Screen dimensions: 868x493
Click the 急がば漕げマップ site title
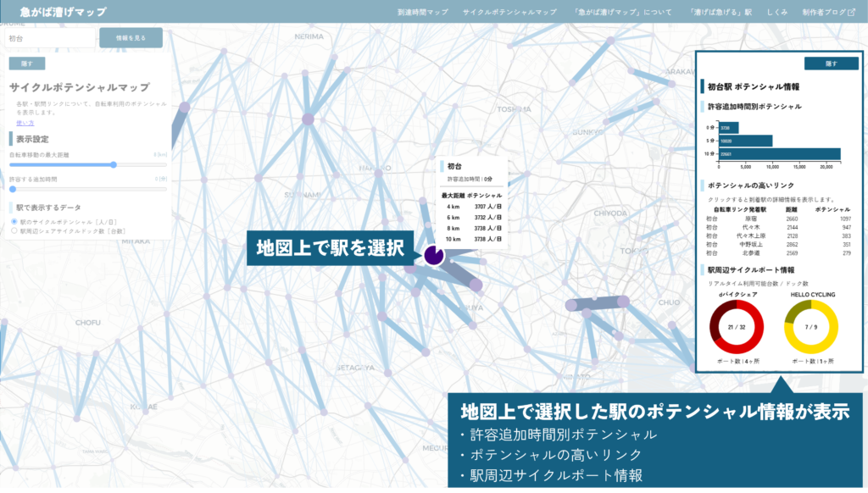coord(63,12)
